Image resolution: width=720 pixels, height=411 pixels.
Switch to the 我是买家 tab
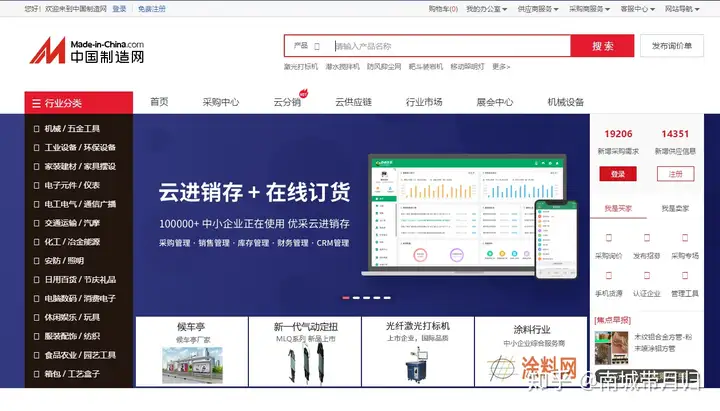[x=618, y=208]
